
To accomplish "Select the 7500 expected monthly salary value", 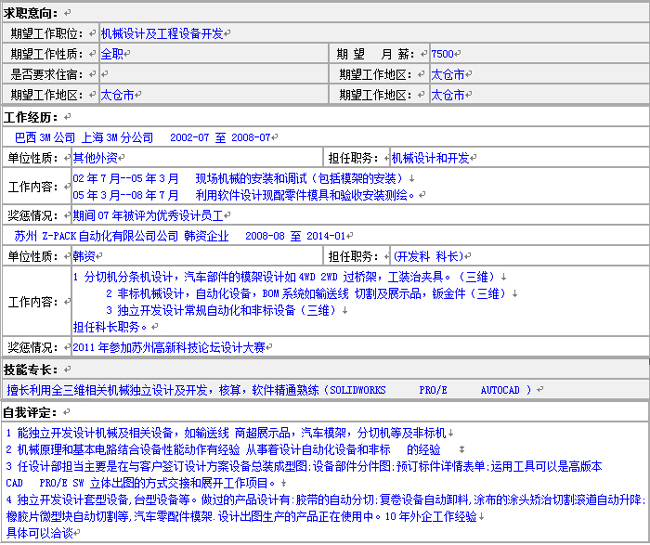I will [x=442, y=54].
